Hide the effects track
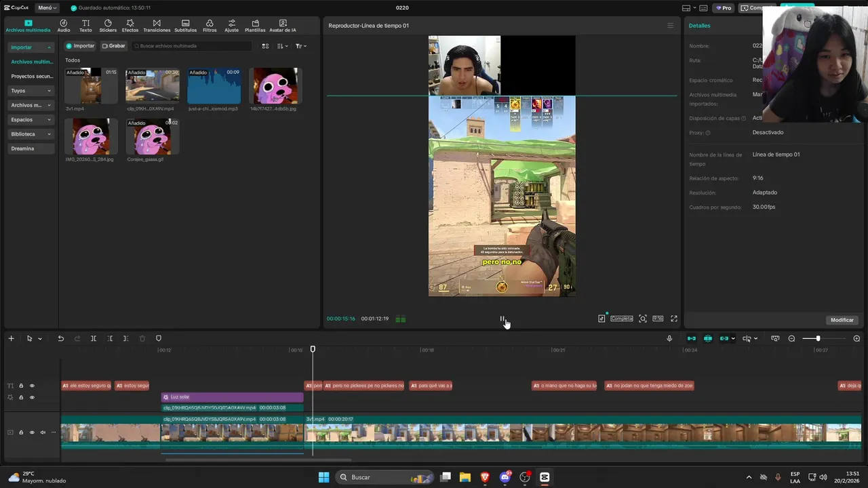 [x=32, y=397]
